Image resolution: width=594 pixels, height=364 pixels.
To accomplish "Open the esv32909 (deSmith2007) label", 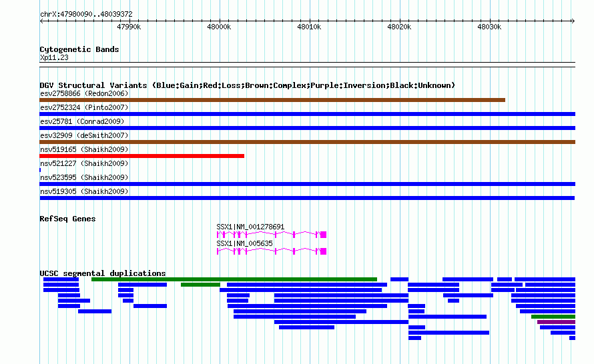I will tap(84, 135).
